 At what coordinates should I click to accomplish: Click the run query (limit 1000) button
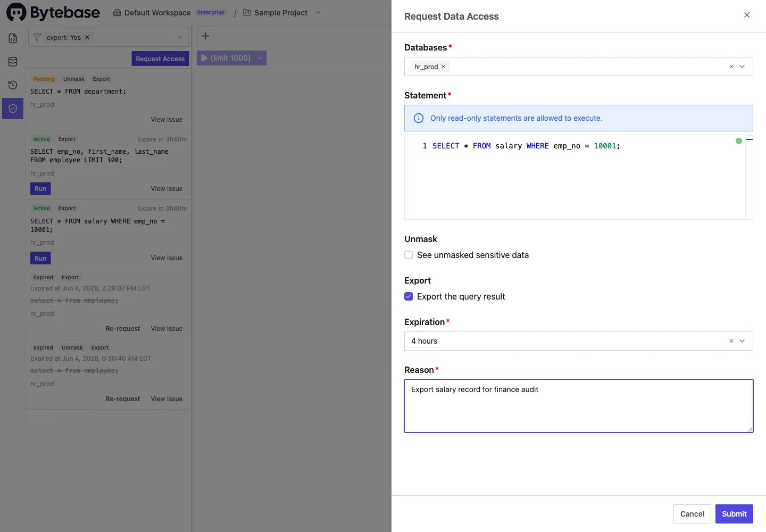pyautogui.click(x=226, y=58)
